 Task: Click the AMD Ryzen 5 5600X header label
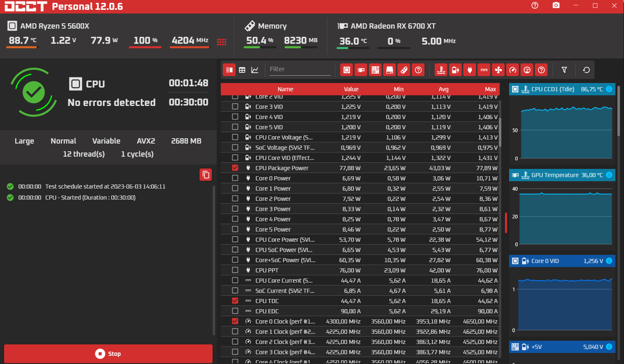55,26
